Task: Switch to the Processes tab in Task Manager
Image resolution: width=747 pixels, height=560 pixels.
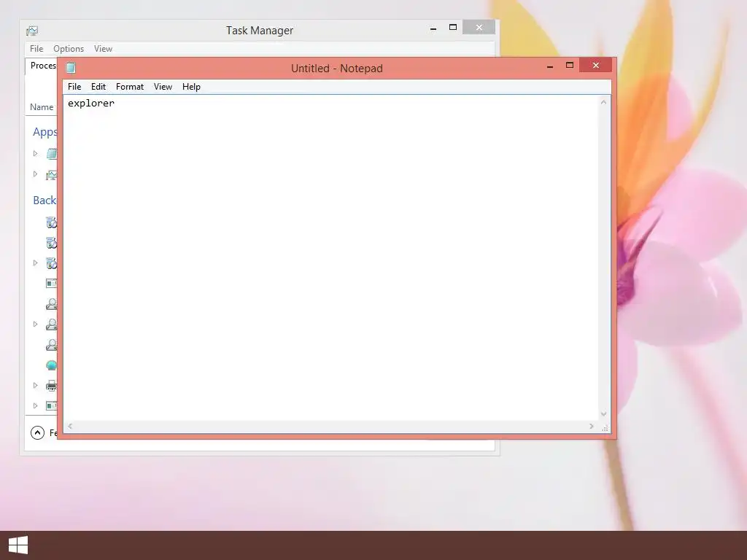Action: (x=42, y=66)
